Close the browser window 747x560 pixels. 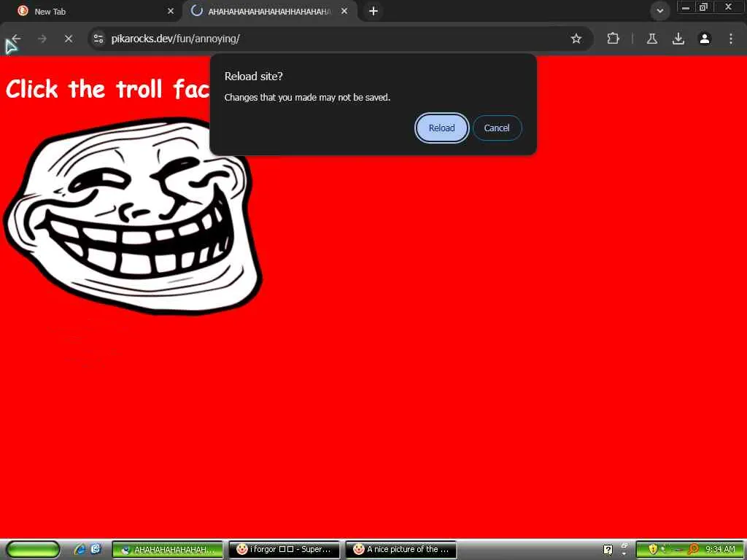(x=729, y=7)
